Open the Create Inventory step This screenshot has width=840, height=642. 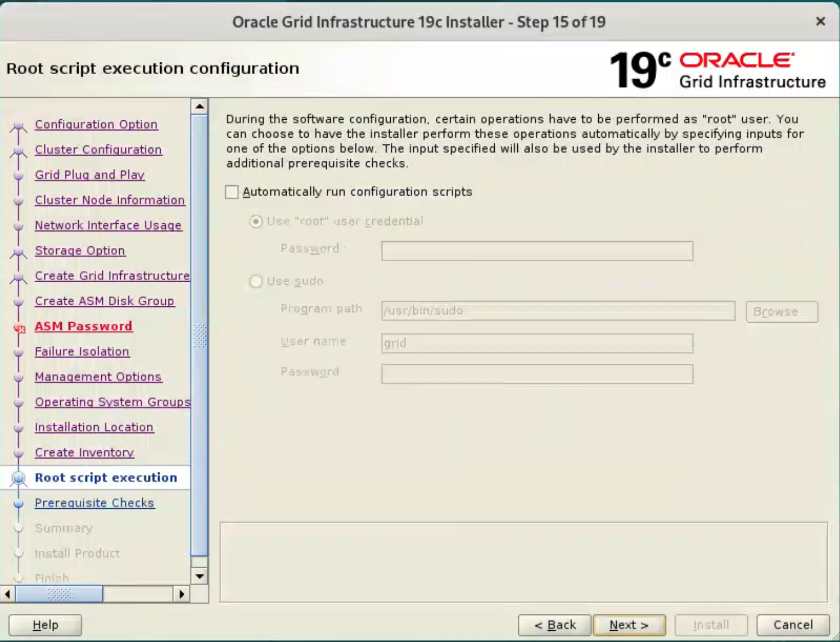(x=84, y=453)
